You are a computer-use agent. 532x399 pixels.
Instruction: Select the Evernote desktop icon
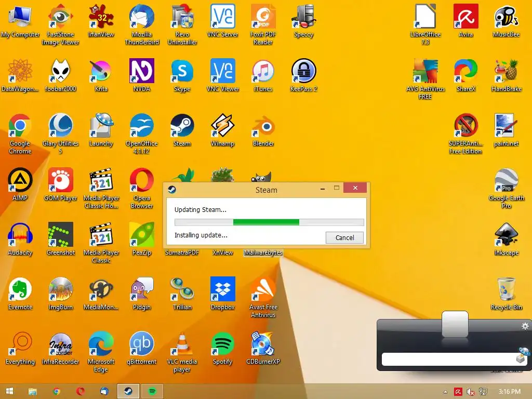(x=20, y=294)
